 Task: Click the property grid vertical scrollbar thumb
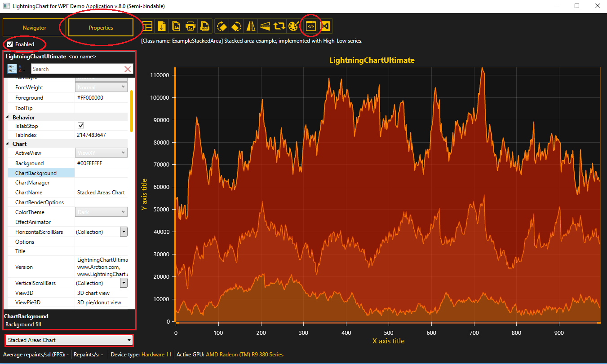(x=131, y=111)
